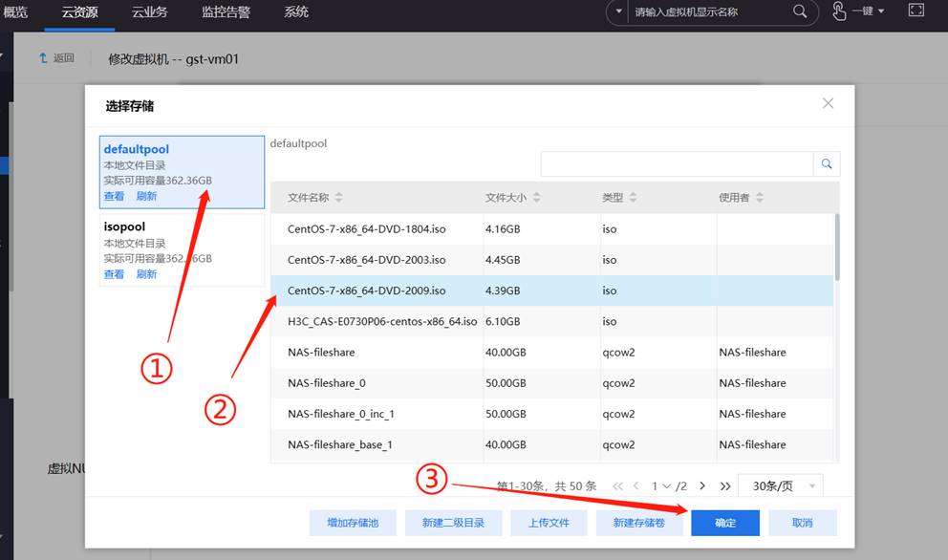
Task: Sort by file name column arrows
Action: [338, 198]
